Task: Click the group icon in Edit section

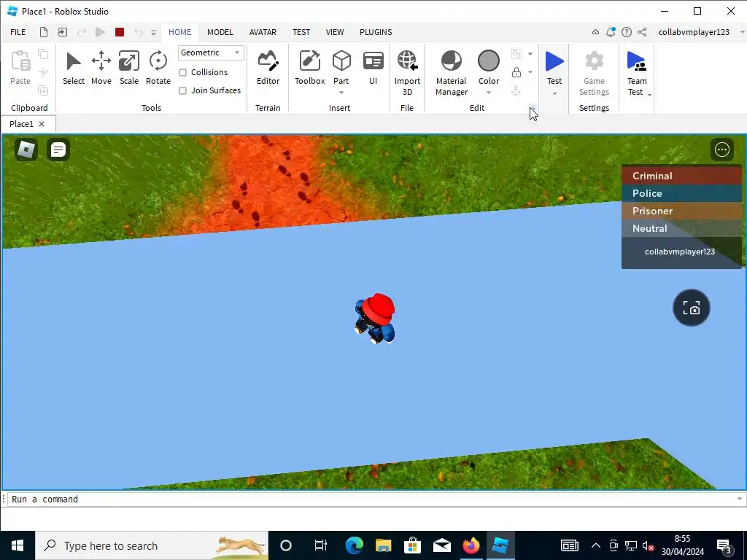Action: pos(516,54)
